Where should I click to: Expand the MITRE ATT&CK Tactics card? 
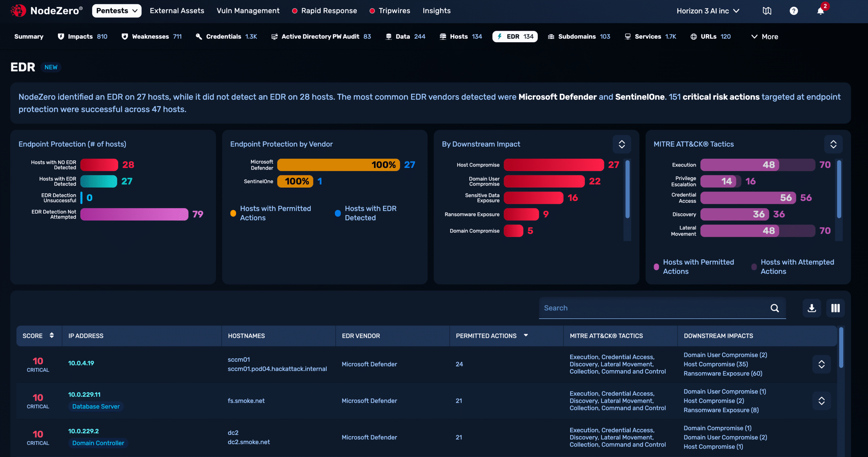pos(833,144)
